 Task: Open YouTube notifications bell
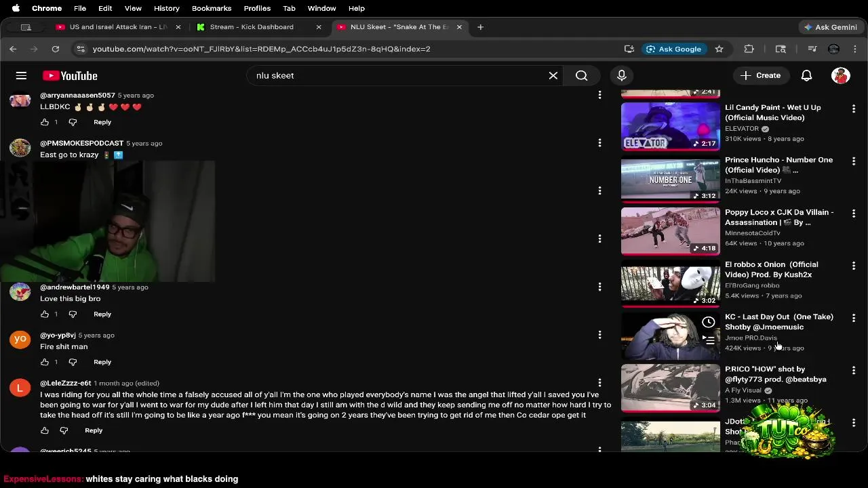click(x=806, y=75)
